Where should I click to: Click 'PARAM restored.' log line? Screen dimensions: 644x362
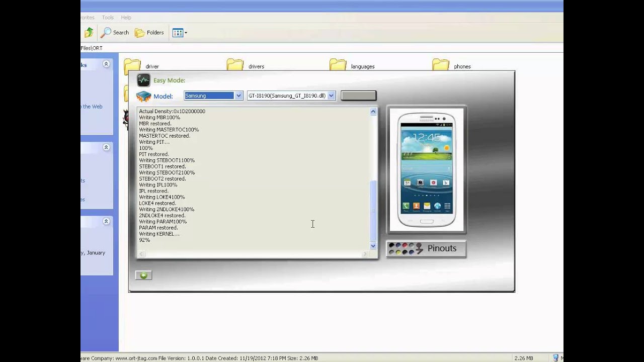(158, 228)
